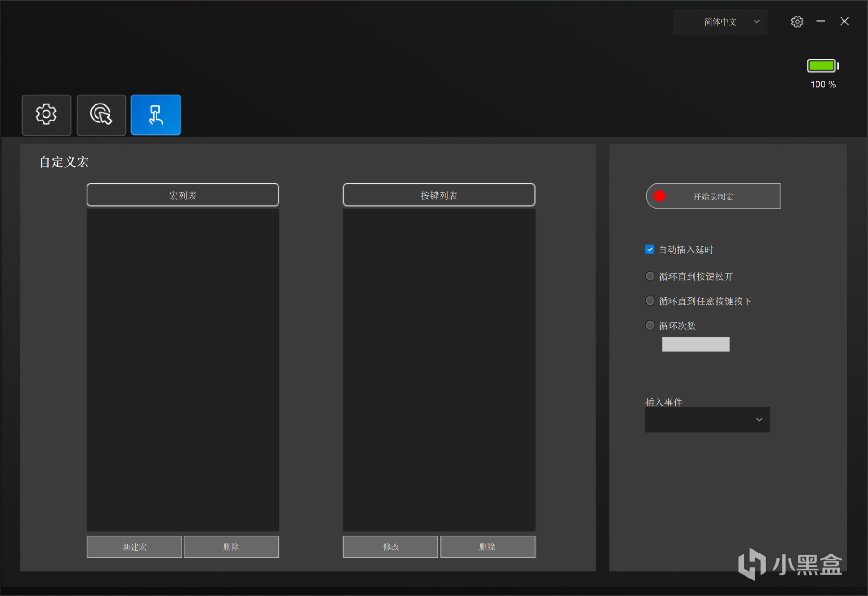The height and width of the screenshot is (596, 868).
Task: Select the 循环次数 radio option
Action: pyautogui.click(x=650, y=326)
